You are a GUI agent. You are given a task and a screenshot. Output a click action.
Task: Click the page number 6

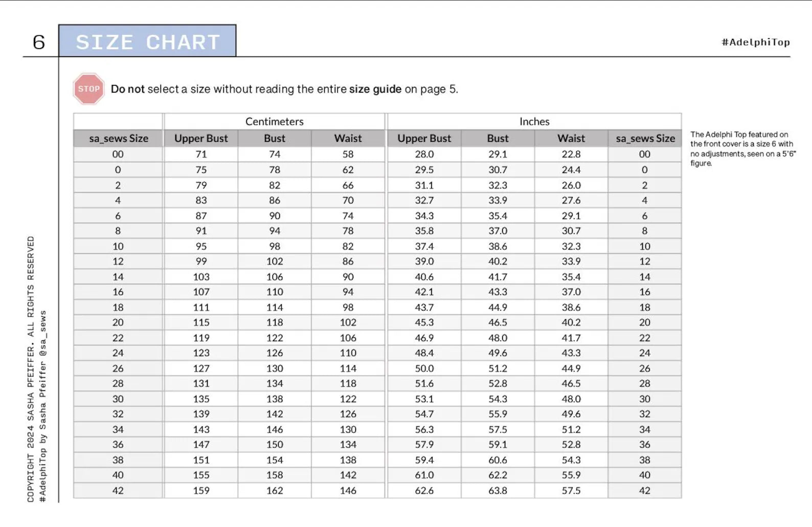(x=39, y=42)
